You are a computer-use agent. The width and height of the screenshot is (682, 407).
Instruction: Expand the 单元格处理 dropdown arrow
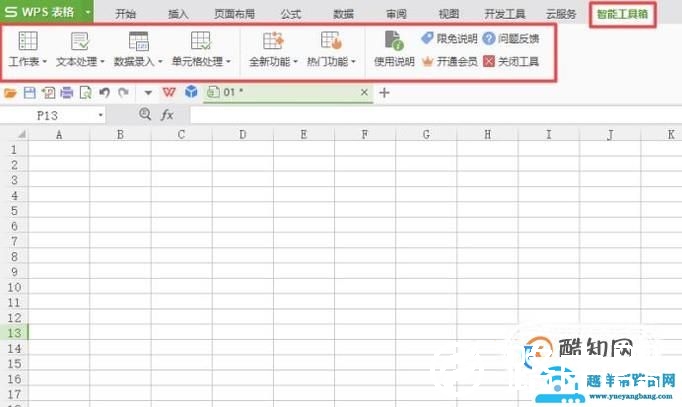point(228,62)
